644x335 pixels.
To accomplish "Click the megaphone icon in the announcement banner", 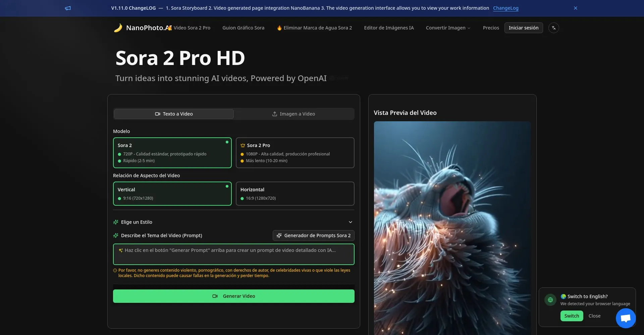I will pos(68,8).
